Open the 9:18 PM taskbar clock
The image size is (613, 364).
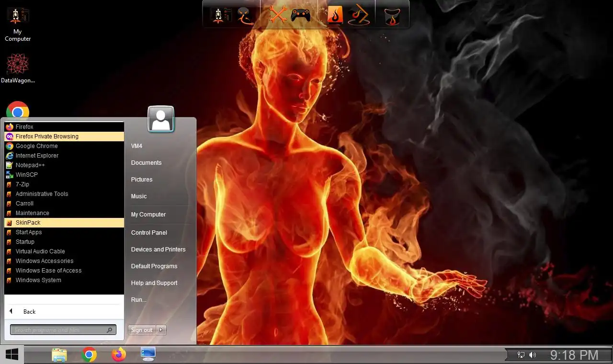[574, 355]
